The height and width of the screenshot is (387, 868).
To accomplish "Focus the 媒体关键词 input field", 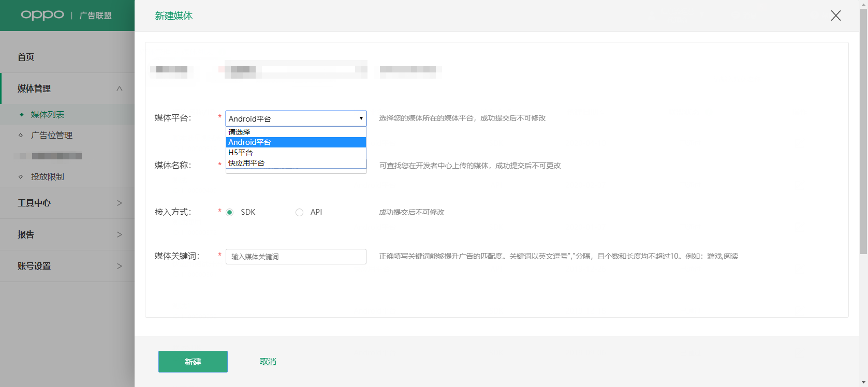I will pos(296,257).
